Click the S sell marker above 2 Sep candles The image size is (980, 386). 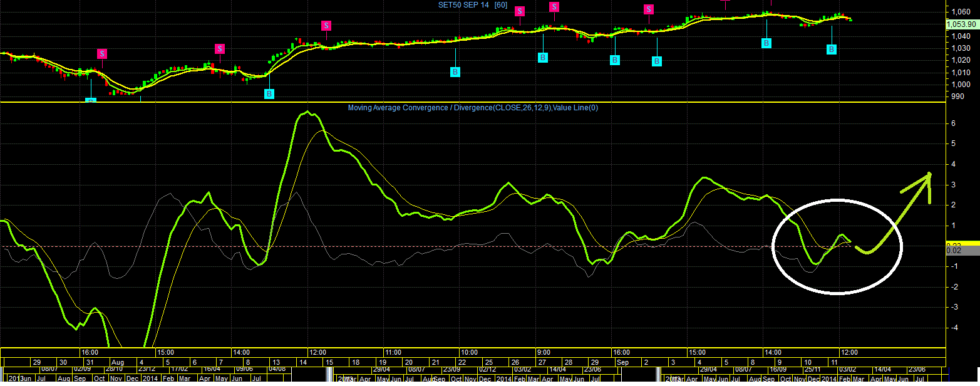tap(649, 9)
